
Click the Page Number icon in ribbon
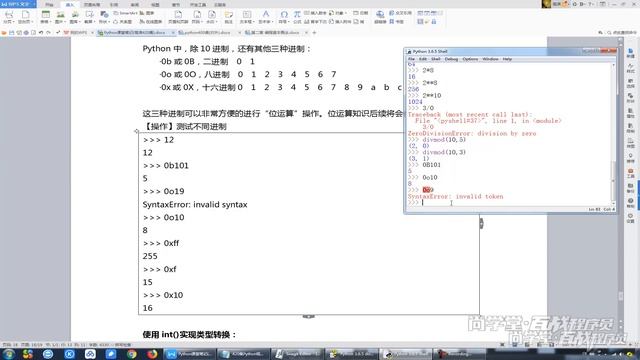tap(197, 14)
